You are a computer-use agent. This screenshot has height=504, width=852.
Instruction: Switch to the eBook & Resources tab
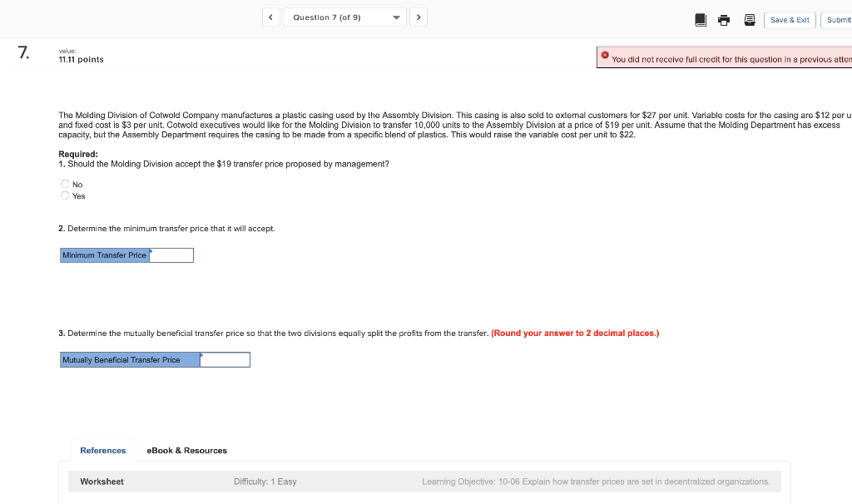click(x=186, y=450)
